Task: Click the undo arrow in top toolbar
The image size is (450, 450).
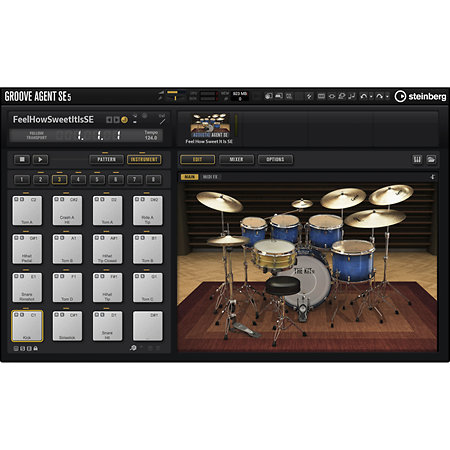Action: pyautogui.click(x=363, y=96)
